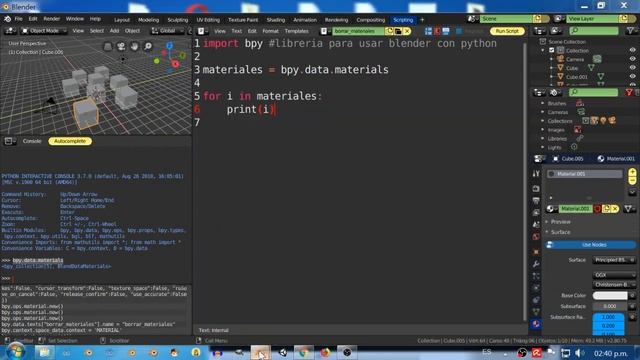Open the GGX distribution dropdown
This screenshot has height=360, width=640.
click(614, 275)
